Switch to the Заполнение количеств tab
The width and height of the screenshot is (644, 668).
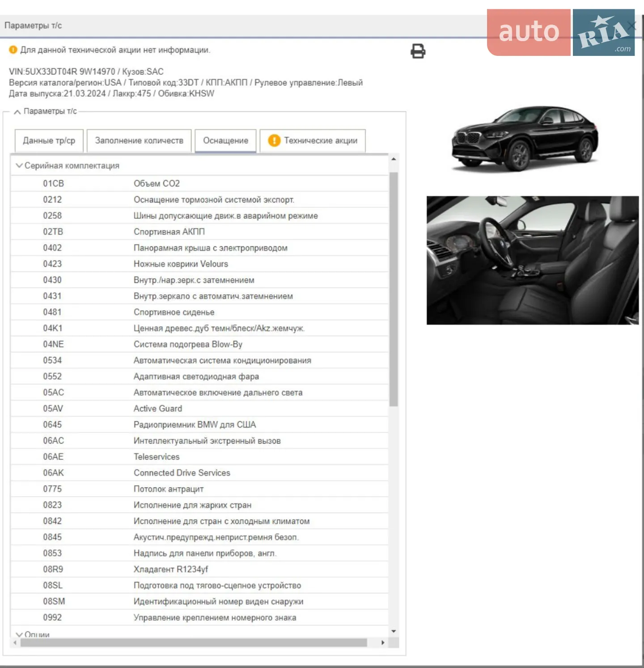139,140
